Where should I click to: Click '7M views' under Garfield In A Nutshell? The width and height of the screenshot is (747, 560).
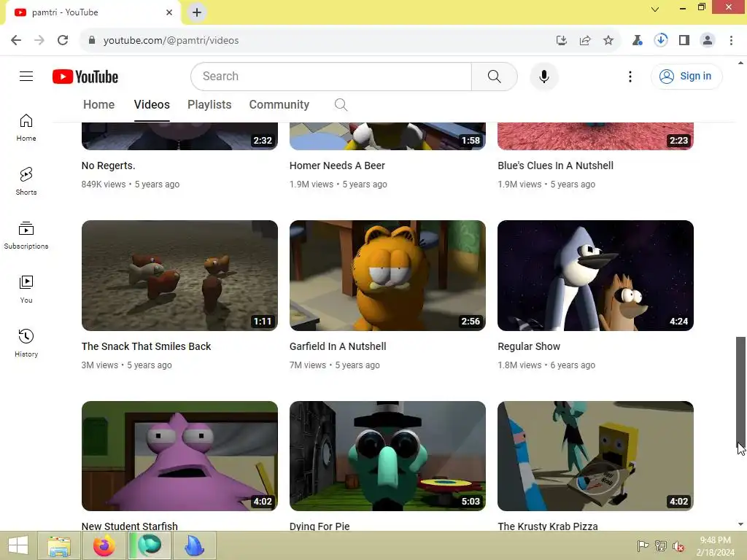(x=308, y=365)
